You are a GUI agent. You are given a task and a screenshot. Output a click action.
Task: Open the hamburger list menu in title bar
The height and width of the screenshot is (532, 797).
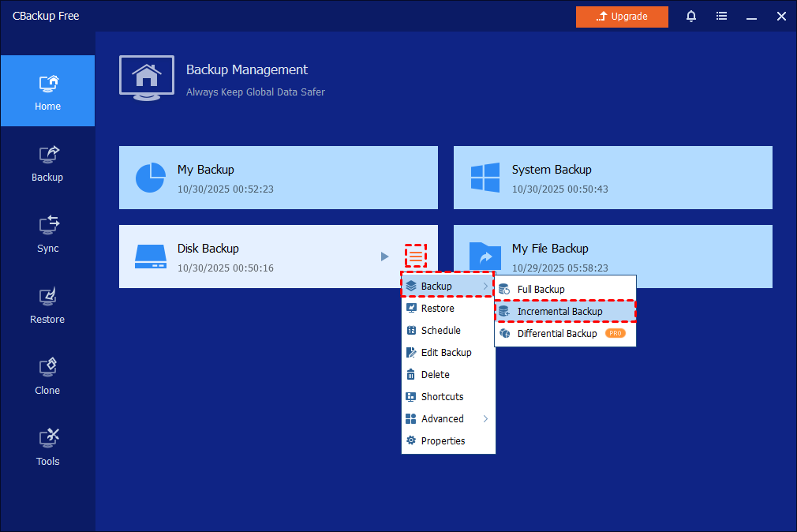[721, 17]
